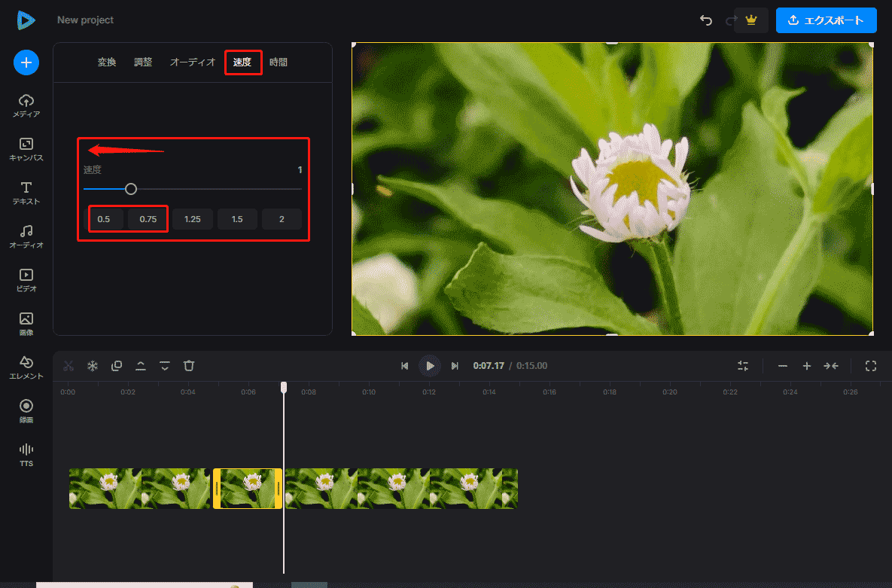The width and height of the screenshot is (892, 588).
Task: Open the 録画 record panel
Action: (26, 412)
